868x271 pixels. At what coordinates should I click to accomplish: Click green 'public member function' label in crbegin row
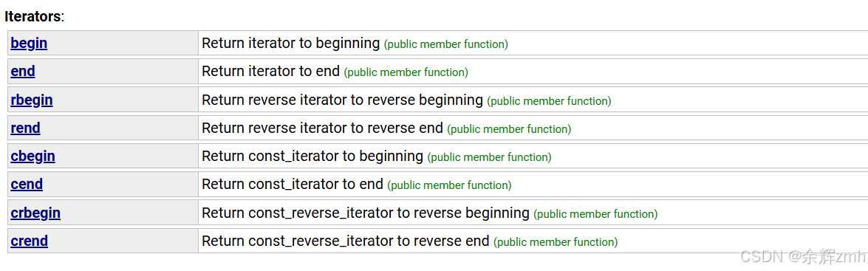[x=595, y=214]
